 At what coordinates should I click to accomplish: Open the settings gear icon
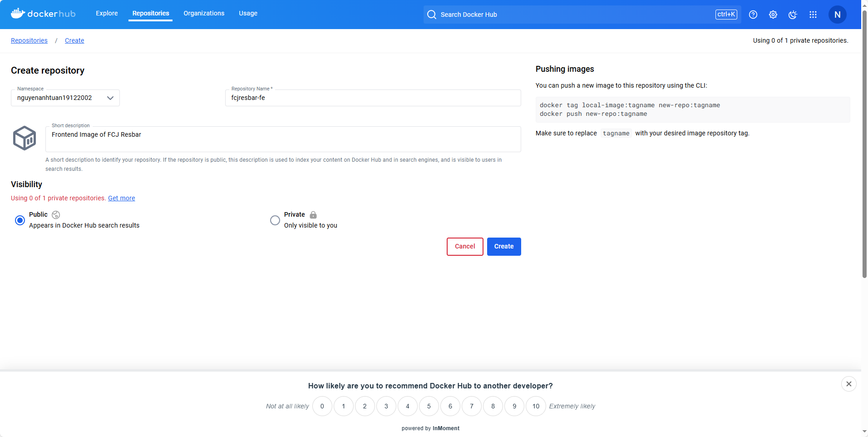[x=773, y=15]
